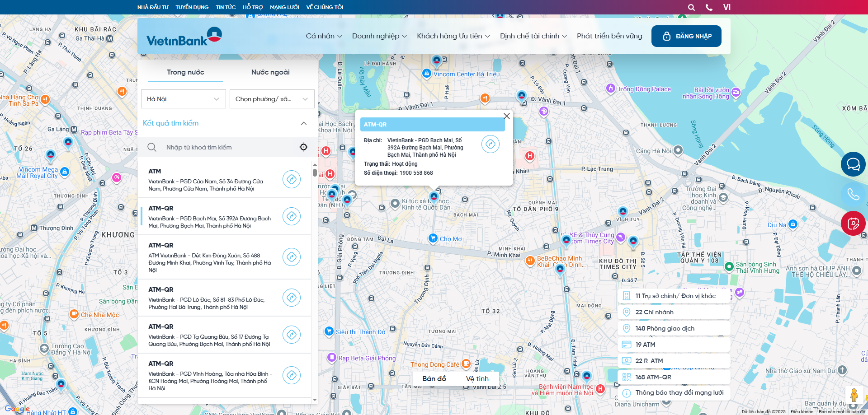The width and height of the screenshot is (868, 415).
Task: Click the red feedback floating icon
Action: coord(853,223)
